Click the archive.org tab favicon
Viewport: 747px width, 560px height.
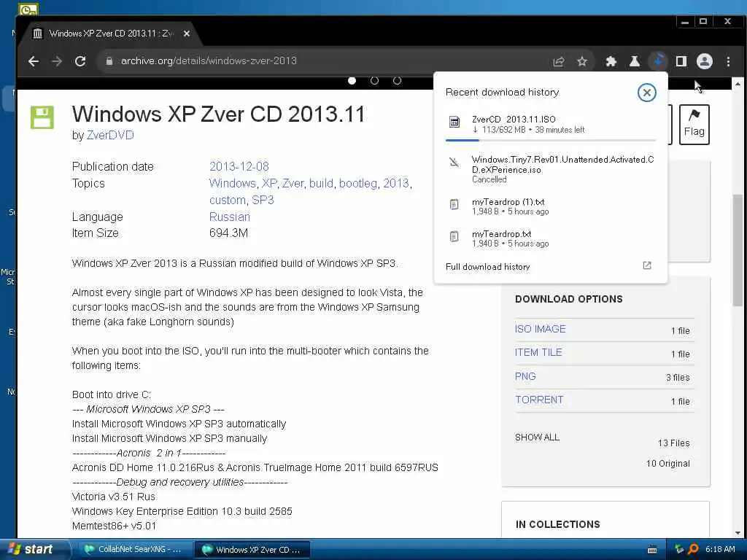click(x=38, y=34)
